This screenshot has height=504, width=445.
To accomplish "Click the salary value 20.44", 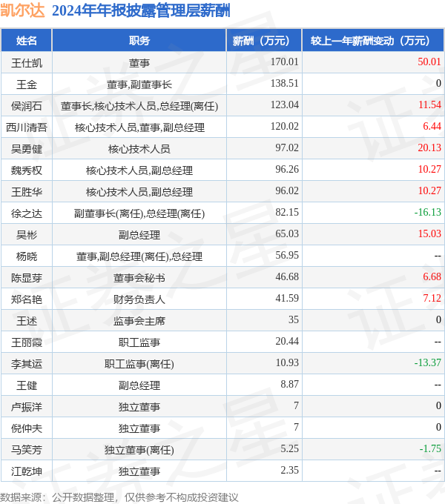I will tap(287, 342).
